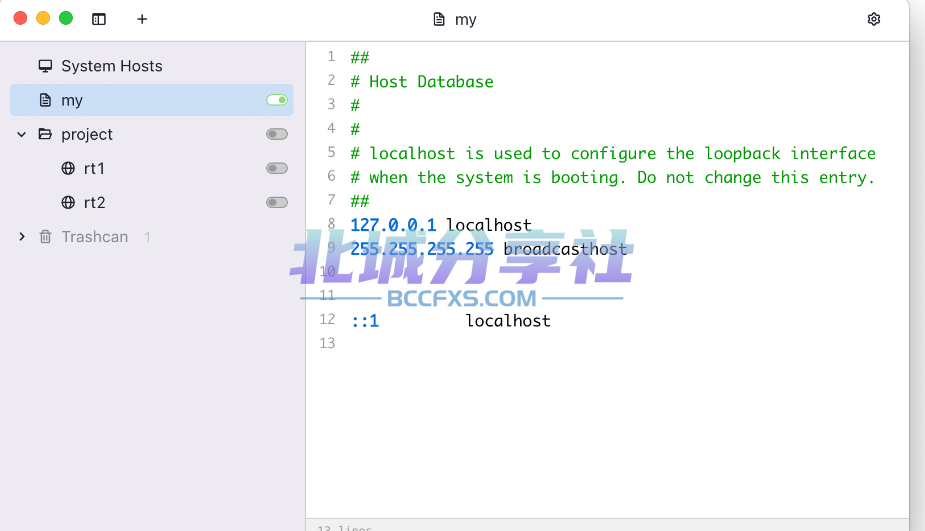The image size is (925, 531).
Task: Click the globe icon beside rt1
Action: click(x=68, y=168)
